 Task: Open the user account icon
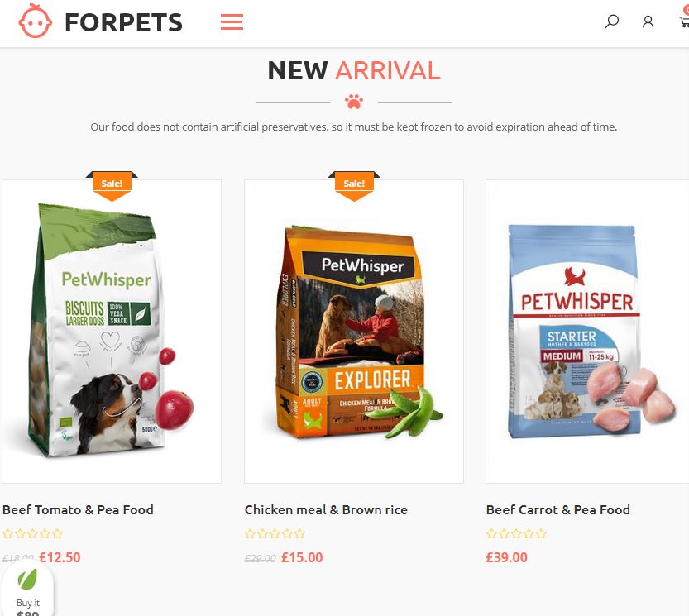click(648, 21)
